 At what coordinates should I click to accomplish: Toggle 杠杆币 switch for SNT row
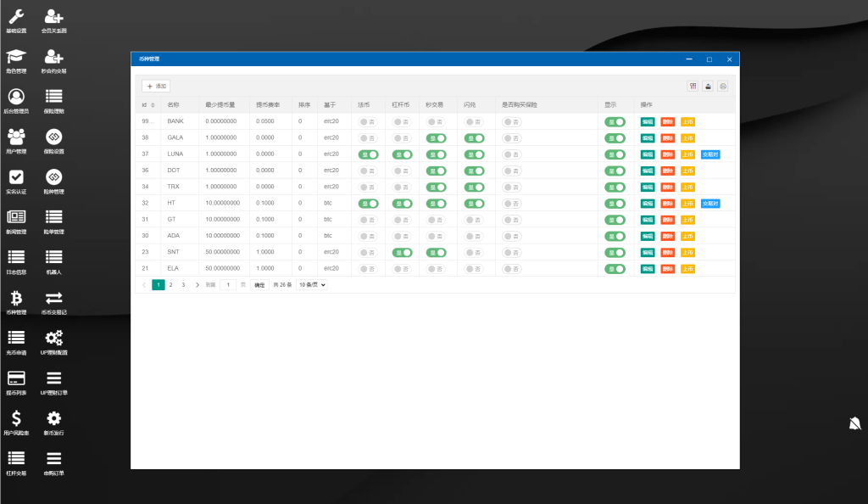(402, 253)
